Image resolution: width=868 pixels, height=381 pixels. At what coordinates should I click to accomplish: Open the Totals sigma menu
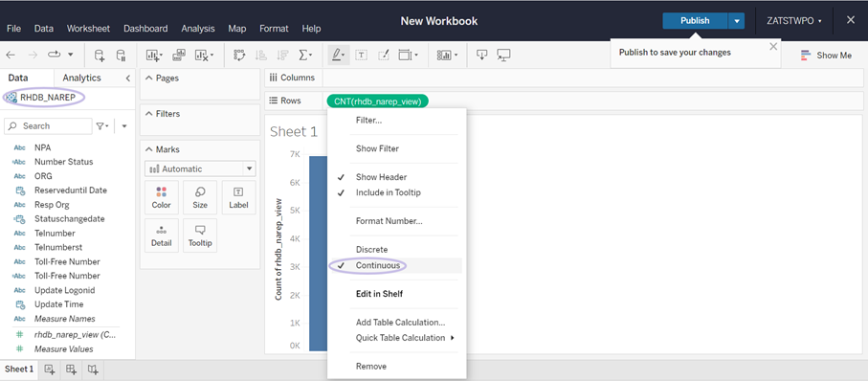[x=305, y=55]
